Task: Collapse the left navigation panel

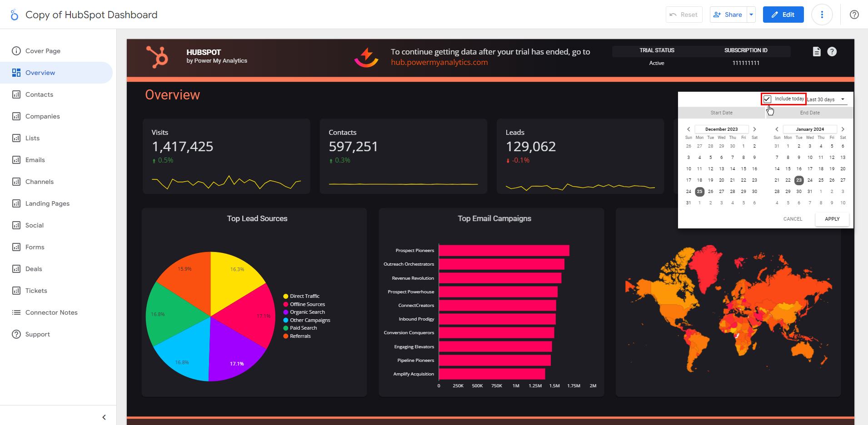Action: click(104, 417)
